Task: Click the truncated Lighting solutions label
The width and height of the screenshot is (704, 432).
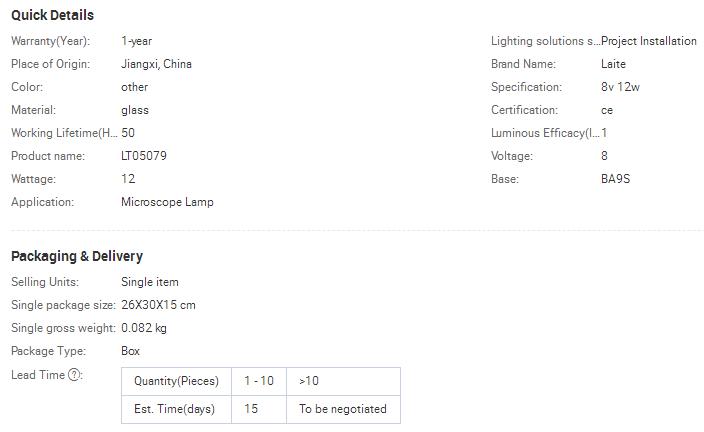Action: [544, 41]
